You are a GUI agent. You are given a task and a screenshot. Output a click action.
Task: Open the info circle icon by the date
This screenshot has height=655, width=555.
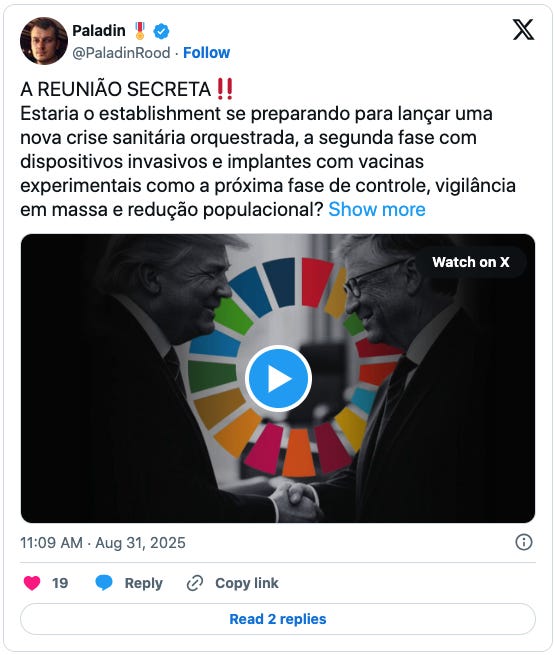(x=524, y=542)
